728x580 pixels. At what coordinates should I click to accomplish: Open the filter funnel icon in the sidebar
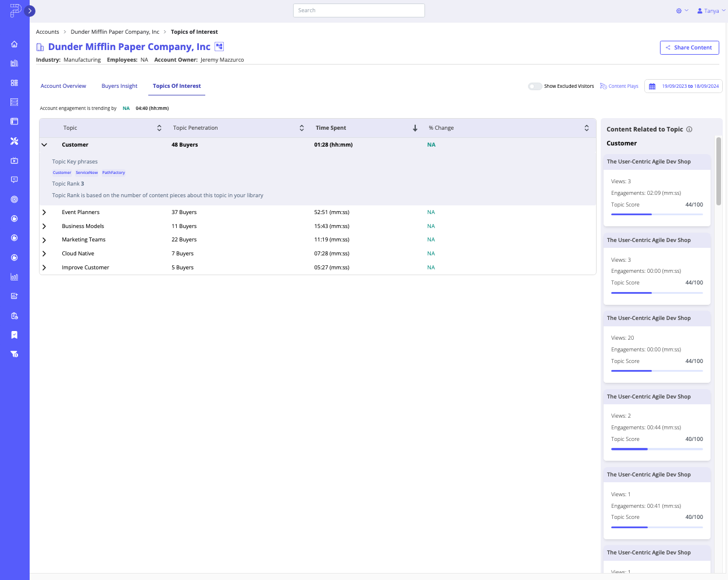tap(14, 354)
